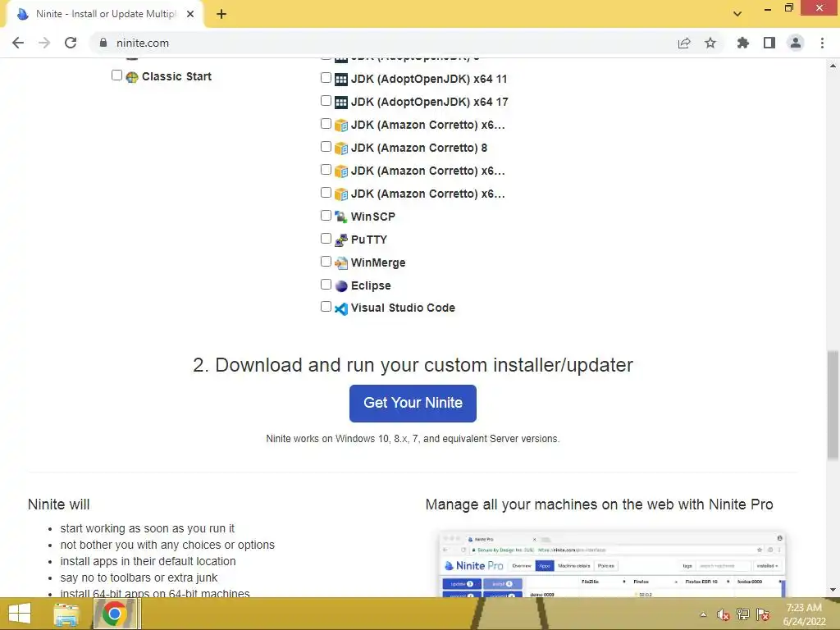The width and height of the screenshot is (840, 630).
Task: Click the Classic Start app icon
Action: click(x=132, y=76)
